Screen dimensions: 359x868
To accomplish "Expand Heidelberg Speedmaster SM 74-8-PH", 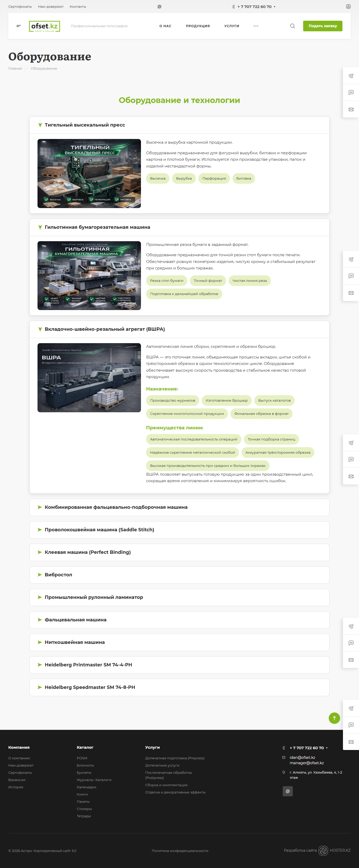I will 179,687.
